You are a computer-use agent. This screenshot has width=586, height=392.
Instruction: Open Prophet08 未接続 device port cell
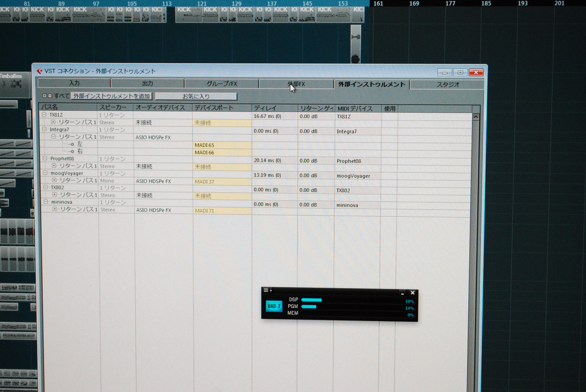pos(222,167)
